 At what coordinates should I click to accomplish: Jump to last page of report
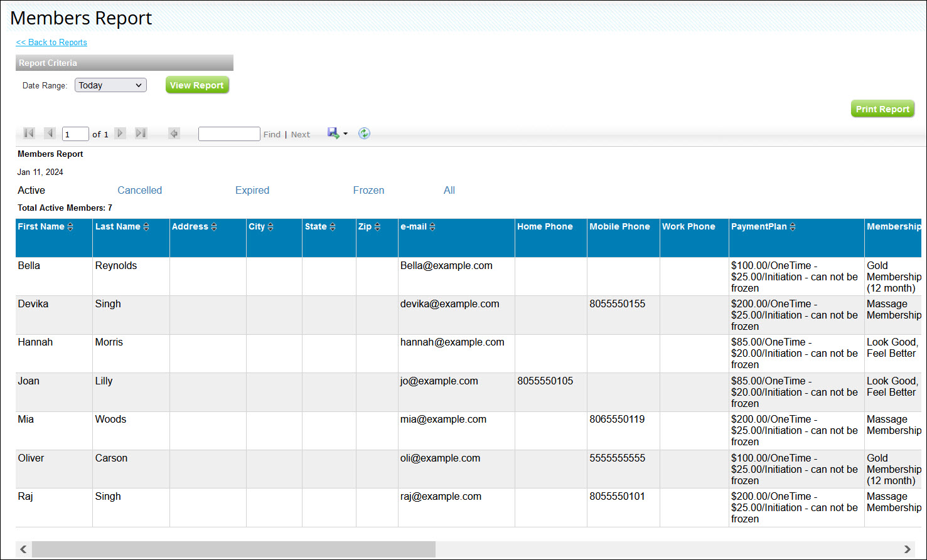click(x=141, y=134)
